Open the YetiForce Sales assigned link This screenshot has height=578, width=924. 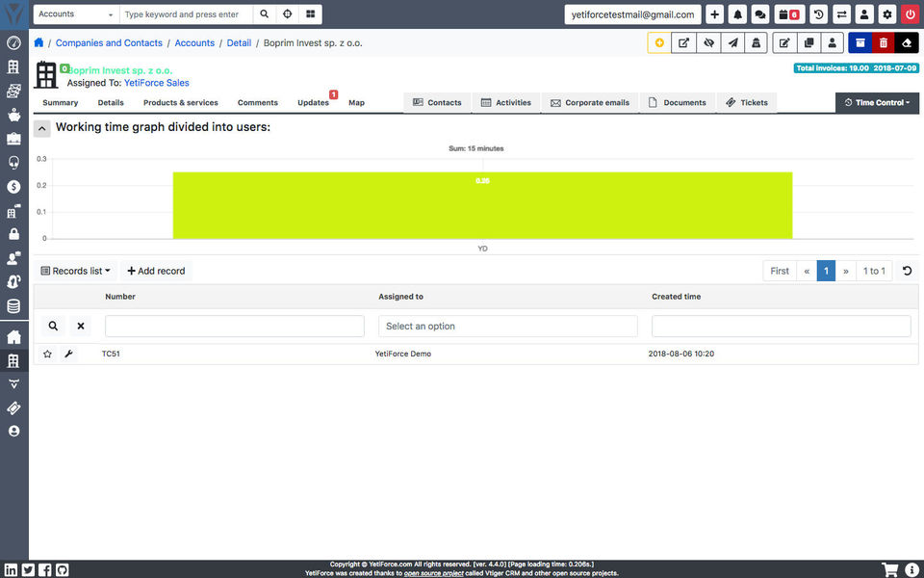[x=157, y=83]
